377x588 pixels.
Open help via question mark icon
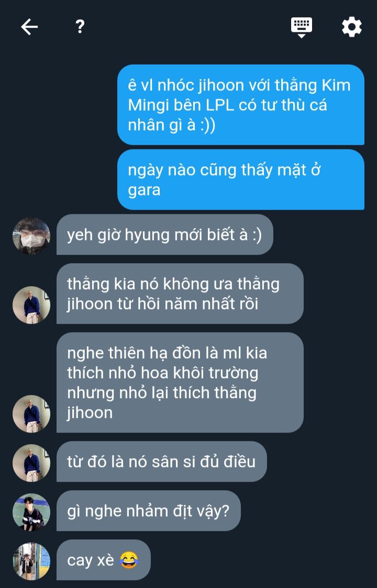click(80, 27)
